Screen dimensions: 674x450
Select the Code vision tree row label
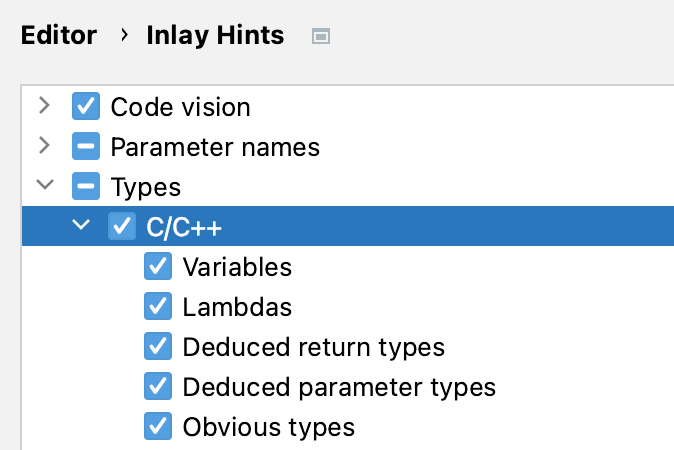(180, 106)
